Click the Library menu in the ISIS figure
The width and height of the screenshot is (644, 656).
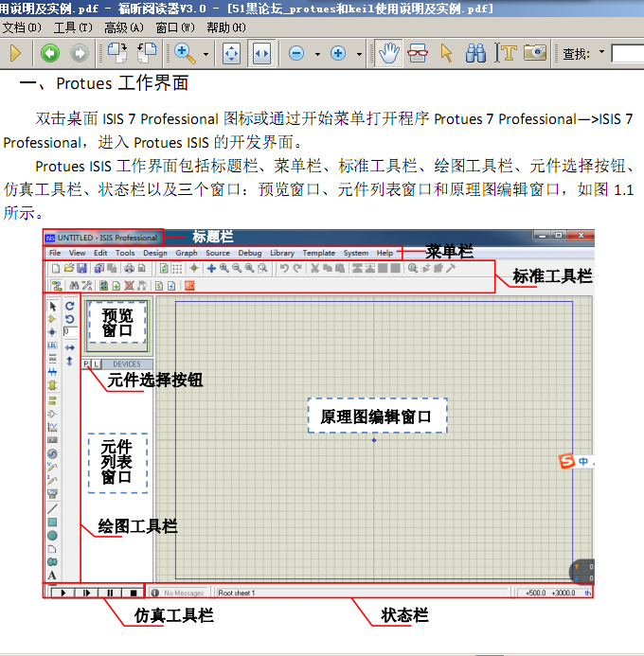coord(282,253)
